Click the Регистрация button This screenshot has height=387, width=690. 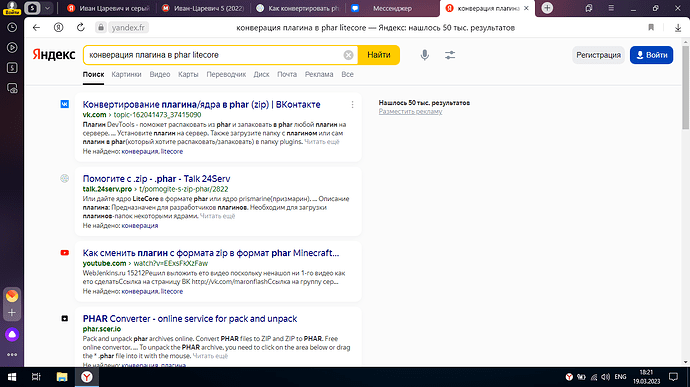[598, 55]
